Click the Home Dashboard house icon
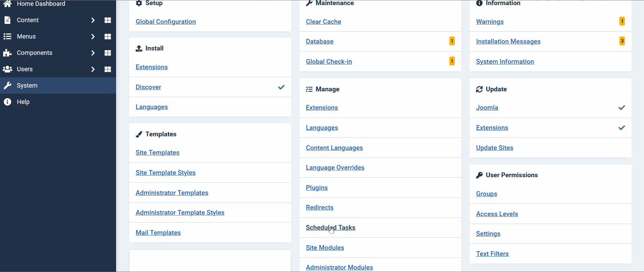644x272 pixels. (7, 4)
